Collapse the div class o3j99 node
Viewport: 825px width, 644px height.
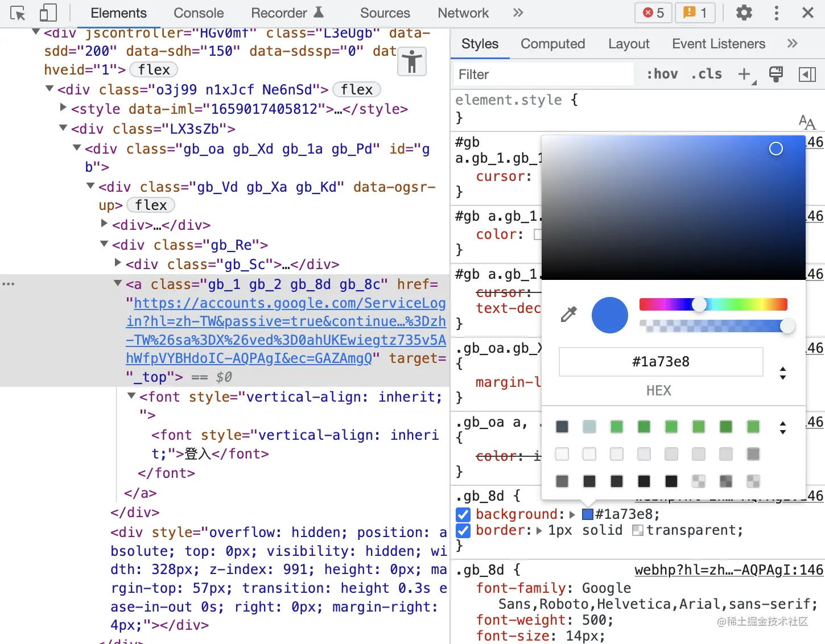tap(49, 89)
